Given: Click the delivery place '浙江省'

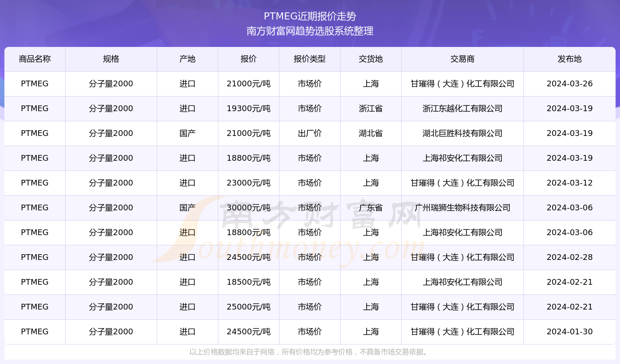Looking at the screenshot, I should (371, 108).
